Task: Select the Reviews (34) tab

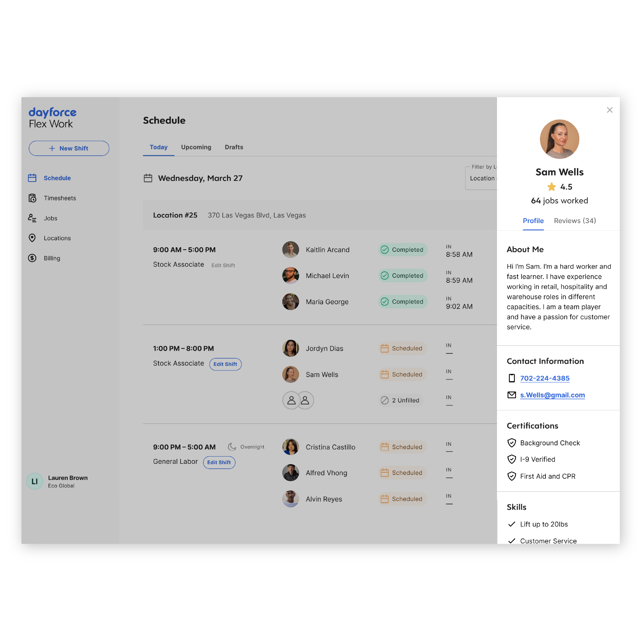Action: (x=575, y=221)
